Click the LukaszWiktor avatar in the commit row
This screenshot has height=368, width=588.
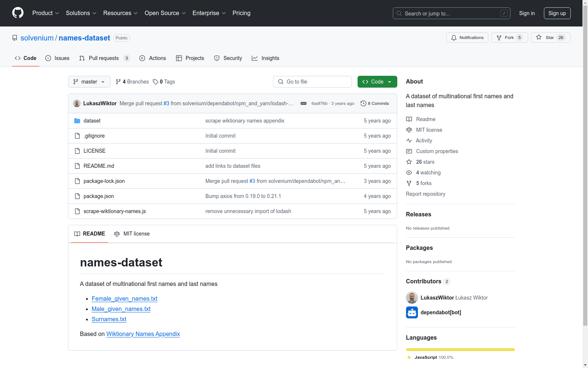[77, 103]
